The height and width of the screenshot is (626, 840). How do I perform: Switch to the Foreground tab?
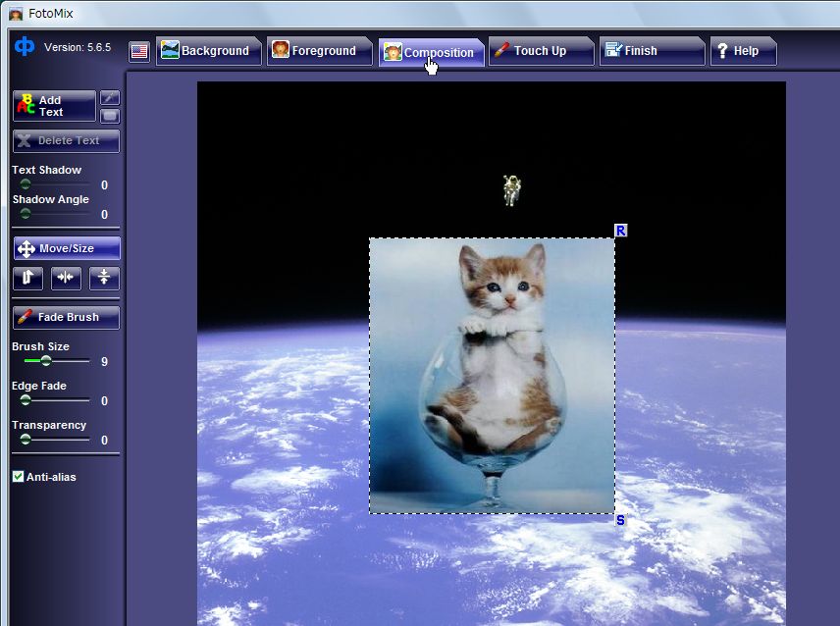click(x=319, y=51)
